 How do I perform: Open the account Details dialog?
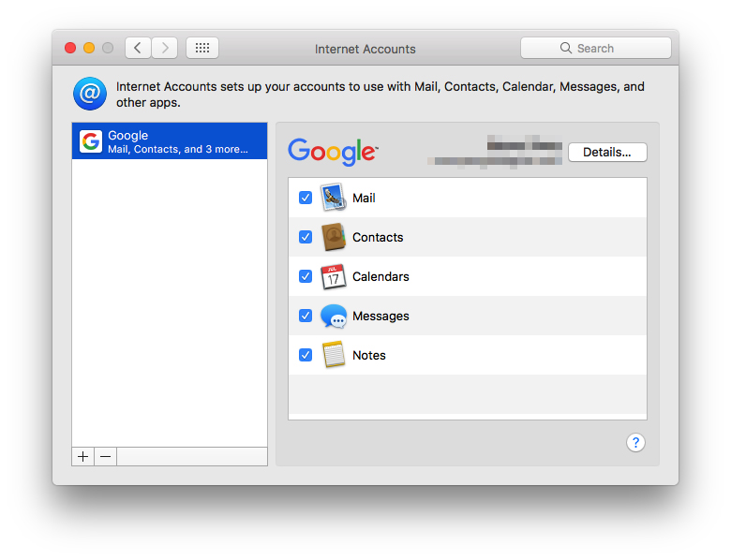click(x=607, y=152)
